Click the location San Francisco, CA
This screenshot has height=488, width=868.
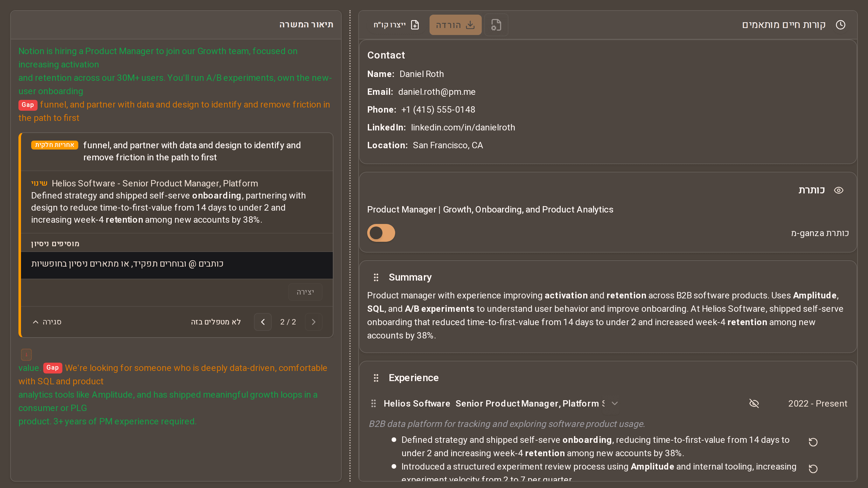(x=448, y=145)
